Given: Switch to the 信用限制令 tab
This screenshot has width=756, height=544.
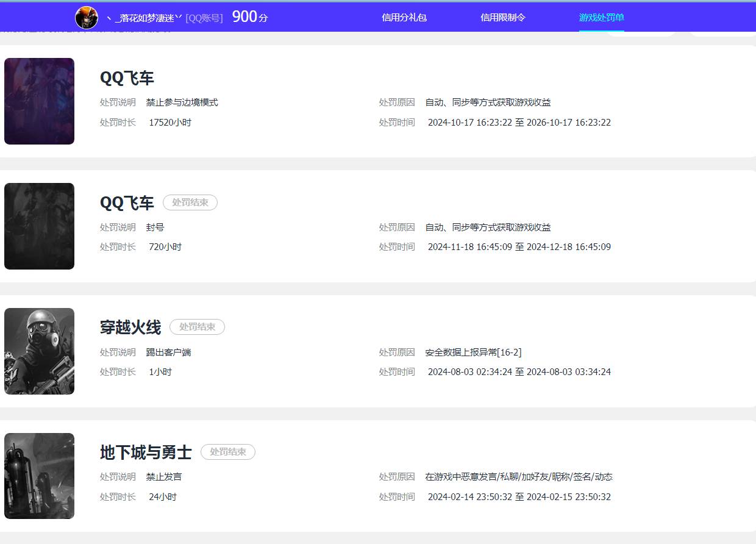Looking at the screenshot, I should 503,18.
